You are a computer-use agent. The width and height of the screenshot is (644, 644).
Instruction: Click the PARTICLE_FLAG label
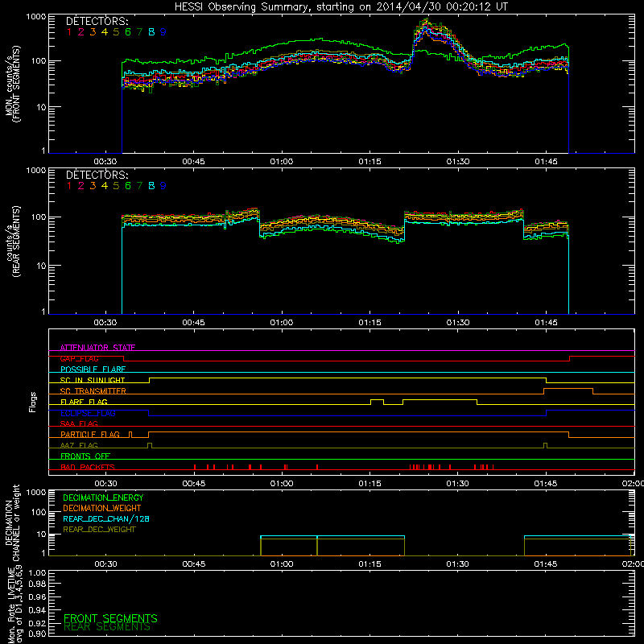click(x=90, y=435)
